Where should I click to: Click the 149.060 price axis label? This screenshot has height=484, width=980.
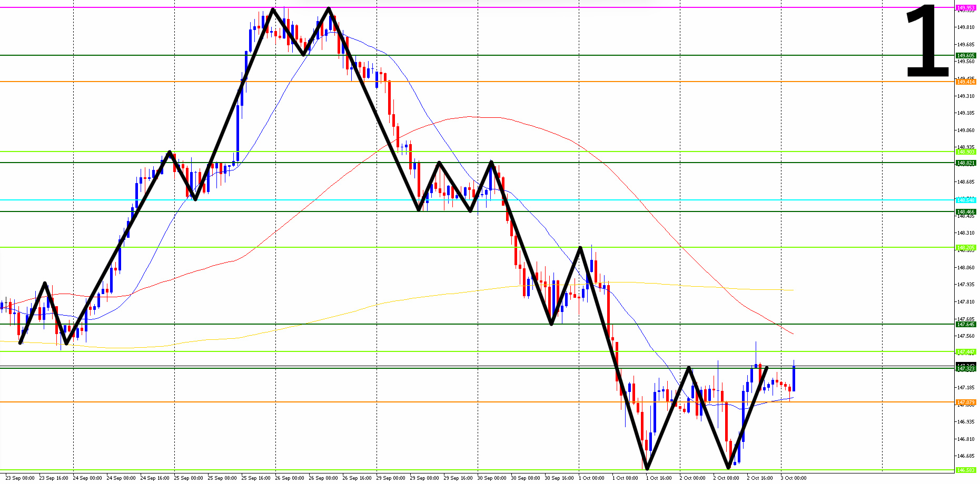pyautogui.click(x=965, y=130)
